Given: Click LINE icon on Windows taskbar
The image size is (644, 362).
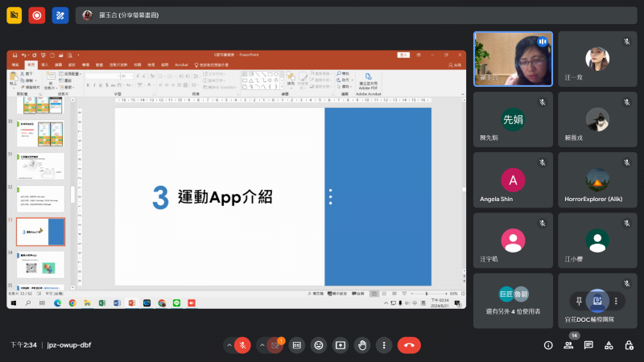Looking at the screenshot, I should click(176, 303).
